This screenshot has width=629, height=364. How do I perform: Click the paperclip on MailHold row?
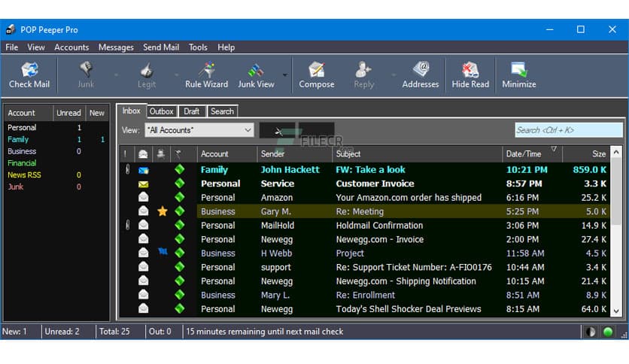coord(128,225)
